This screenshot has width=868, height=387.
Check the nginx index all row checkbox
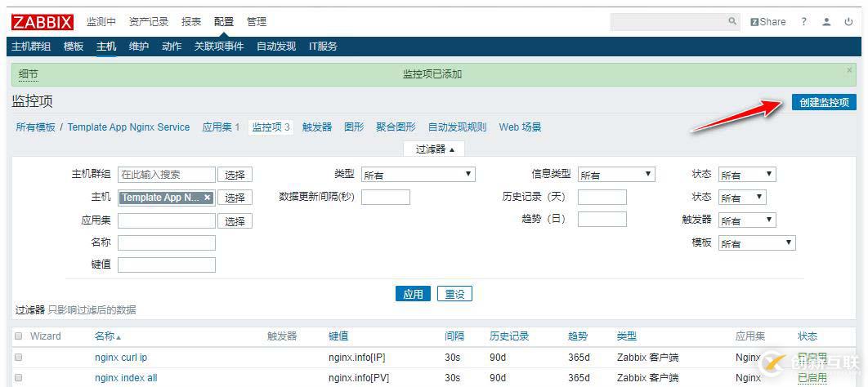point(18,377)
